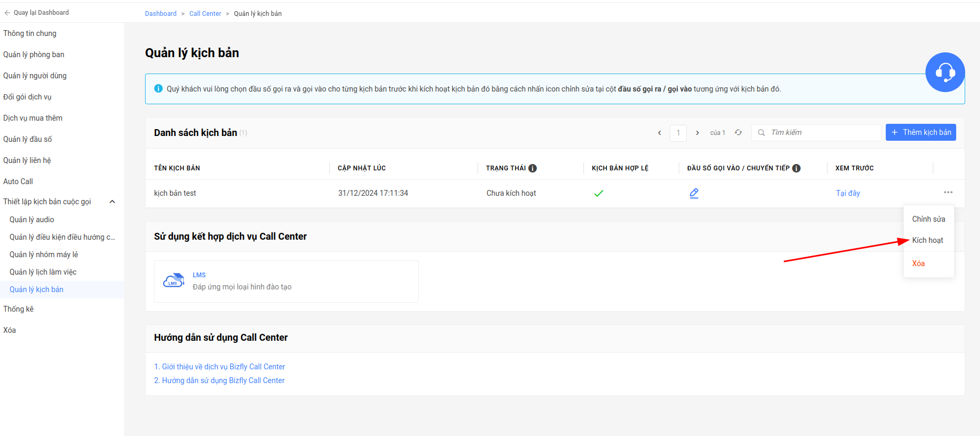Open Quản lý đầu số in sidebar

tap(28, 139)
